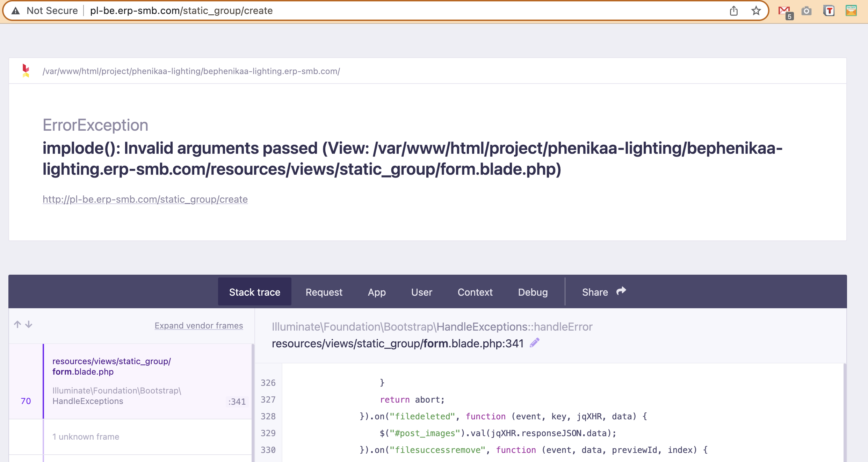The height and width of the screenshot is (462, 868).
Task: Click the mail envelope extension icon
Action: coord(851,11)
